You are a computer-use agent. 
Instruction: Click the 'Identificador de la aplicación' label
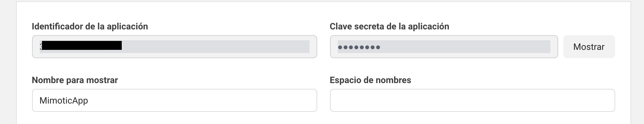click(90, 26)
